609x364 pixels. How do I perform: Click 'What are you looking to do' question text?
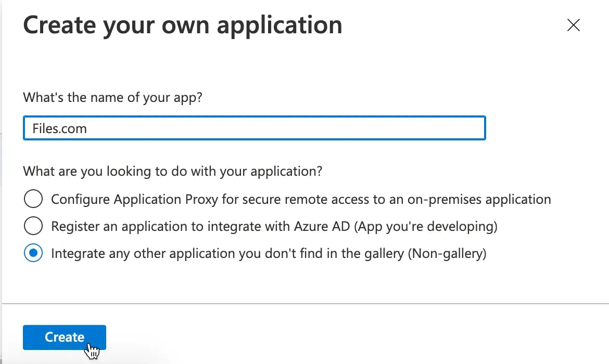click(172, 171)
